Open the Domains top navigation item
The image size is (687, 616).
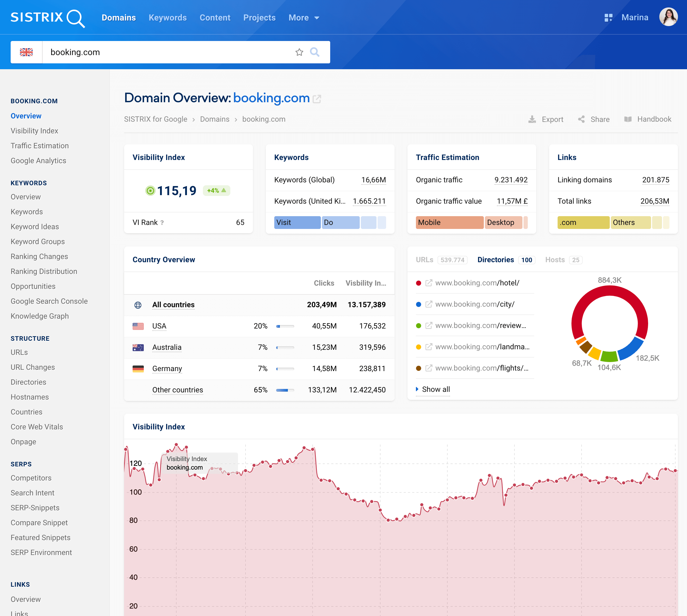118,18
